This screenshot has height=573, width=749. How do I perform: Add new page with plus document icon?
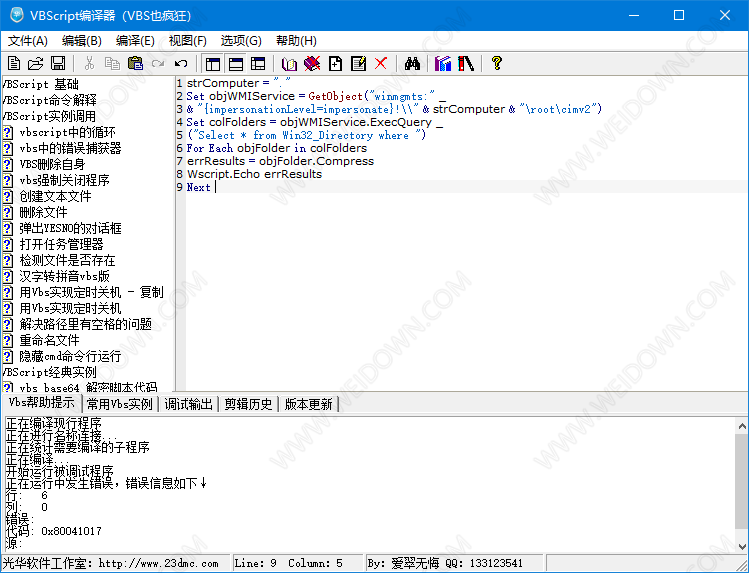335,63
